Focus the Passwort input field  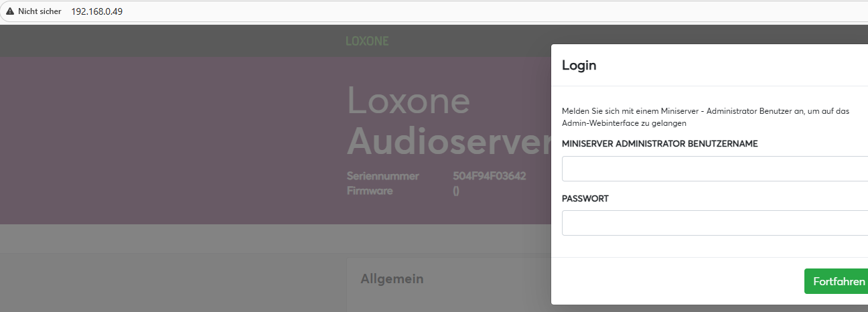715,223
